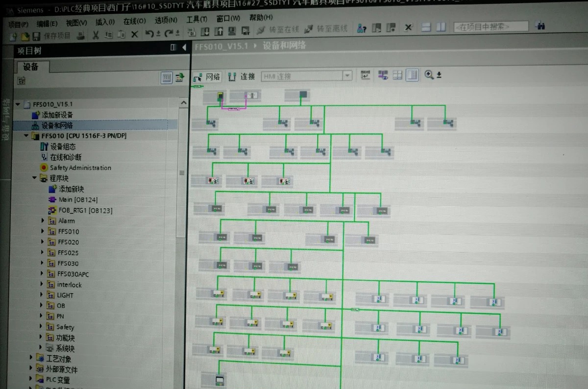The image size is (588, 389).
Task: Click the print icon in the toolbar
Action: point(81,35)
